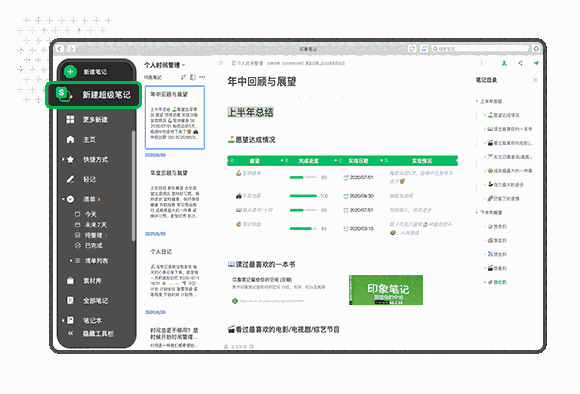The image size is (580, 394).
Task: Click the sort icon in note list header
Action: tap(183, 77)
